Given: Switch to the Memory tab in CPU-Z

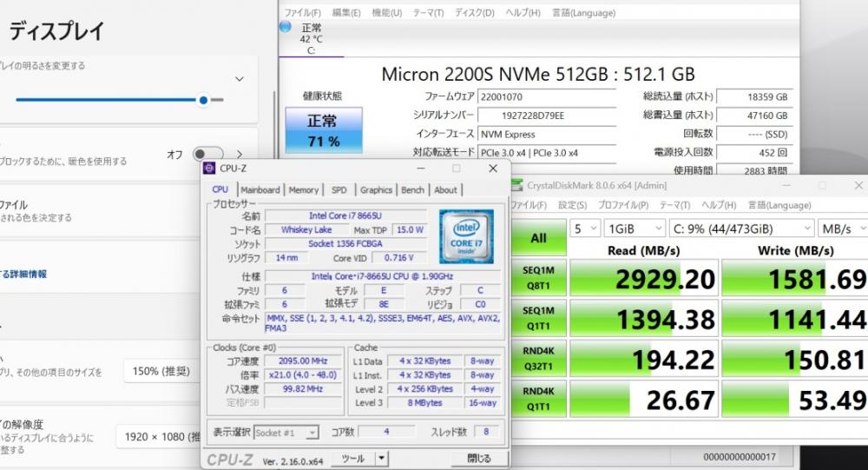Looking at the screenshot, I should (x=303, y=189).
